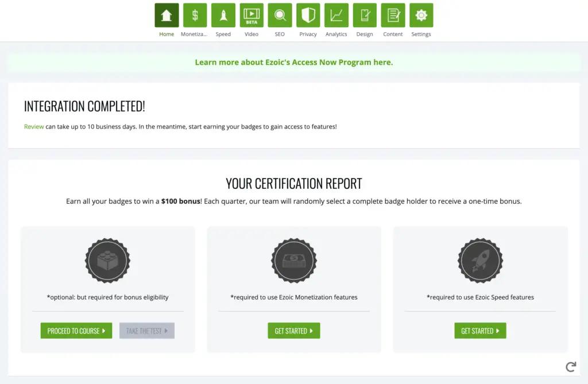The height and width of the screenshot is (384, 588).
Task: Open the Speed rocket icon
Action: coord(223,15)
